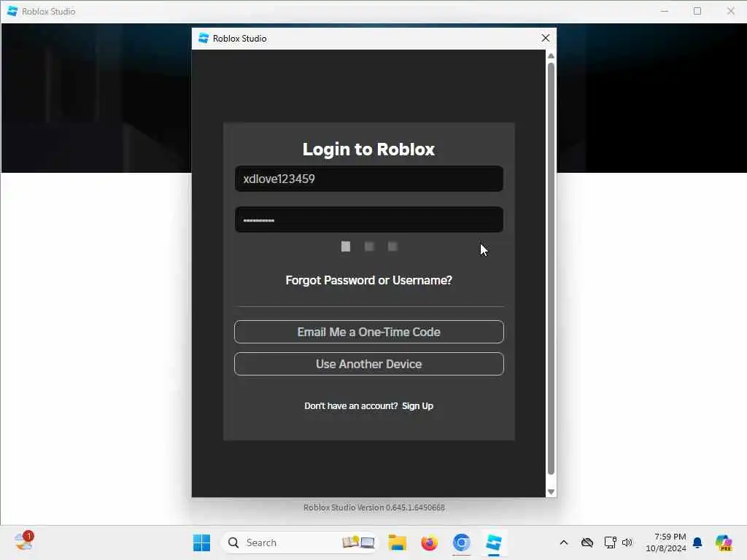Click the cloud sync off tray icon

[x=587, y=542]
